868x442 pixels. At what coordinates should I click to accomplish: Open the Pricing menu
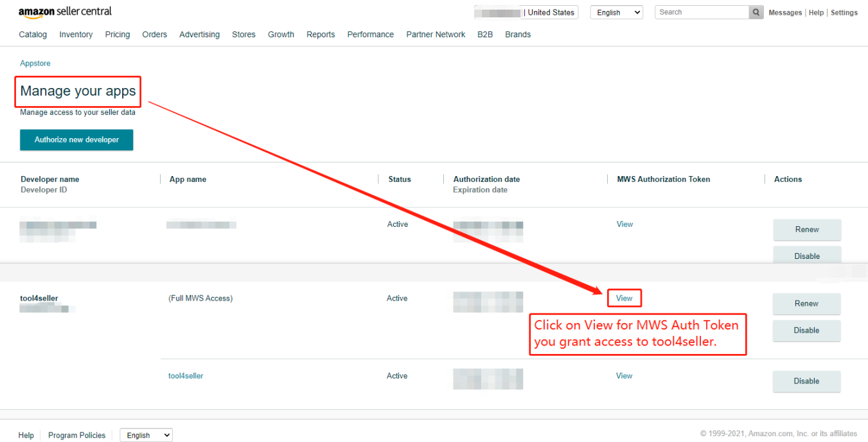click(118, 35)
